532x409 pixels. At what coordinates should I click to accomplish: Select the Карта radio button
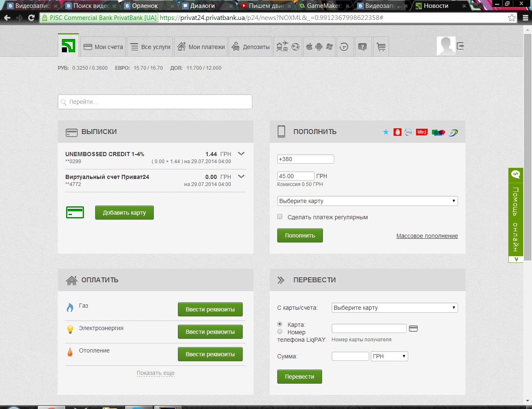pos(280,324)
